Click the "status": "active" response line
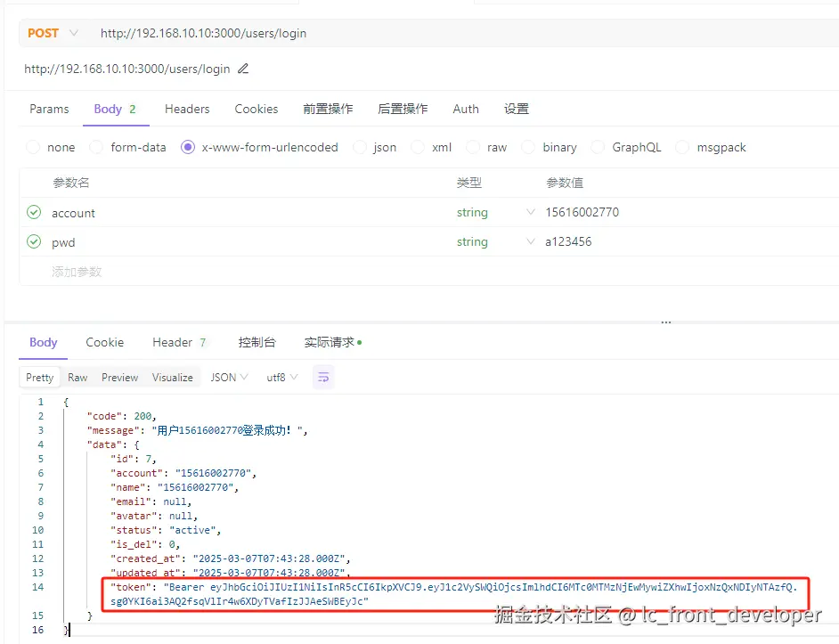Screen dimensions: 839x644 coord(166,530)
